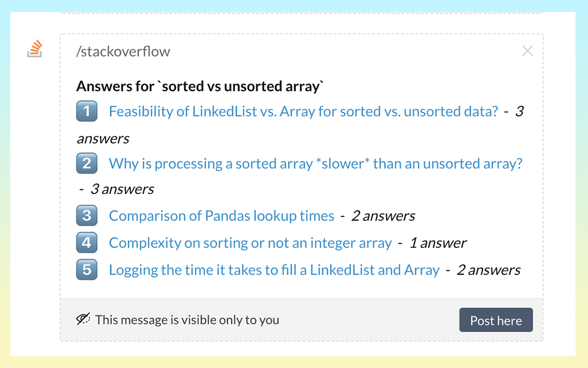Dismiss the /stackoverflow message with the X
This screenshot has height=368, width=588.
tap(527, 51)
